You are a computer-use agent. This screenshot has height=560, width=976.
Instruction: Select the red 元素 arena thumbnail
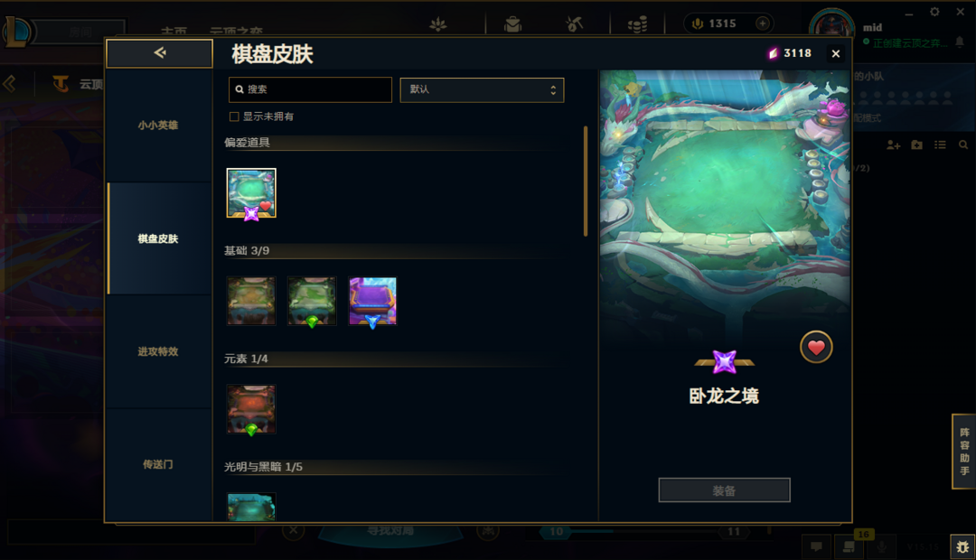(251, 409)
